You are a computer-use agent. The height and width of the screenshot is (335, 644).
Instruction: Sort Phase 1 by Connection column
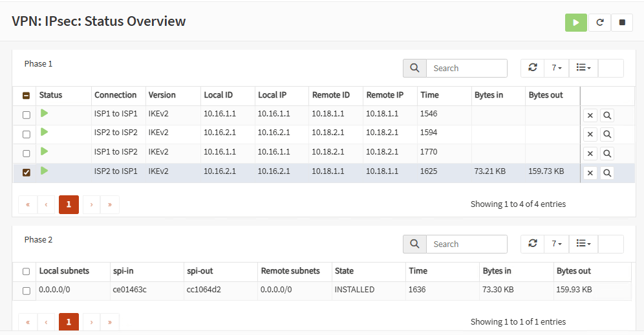(x=116, y=95)
